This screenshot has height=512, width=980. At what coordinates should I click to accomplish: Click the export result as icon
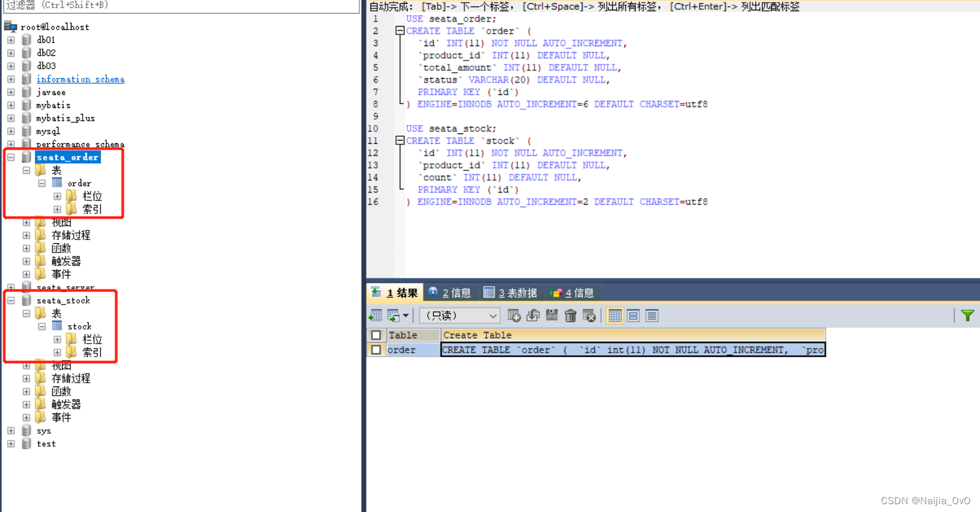pyautogui.click(x=375, y=316)
